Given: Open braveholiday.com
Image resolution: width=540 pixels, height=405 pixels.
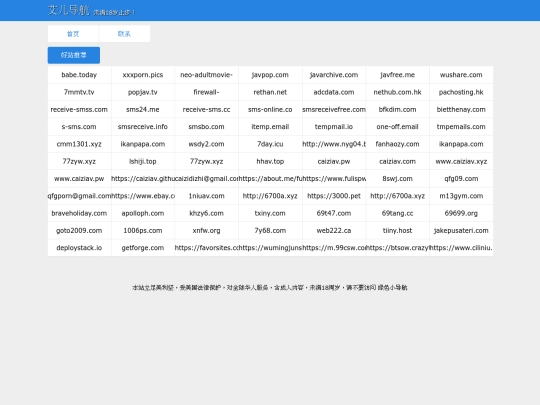Looking at the screenshot, I should click(79, 213).
